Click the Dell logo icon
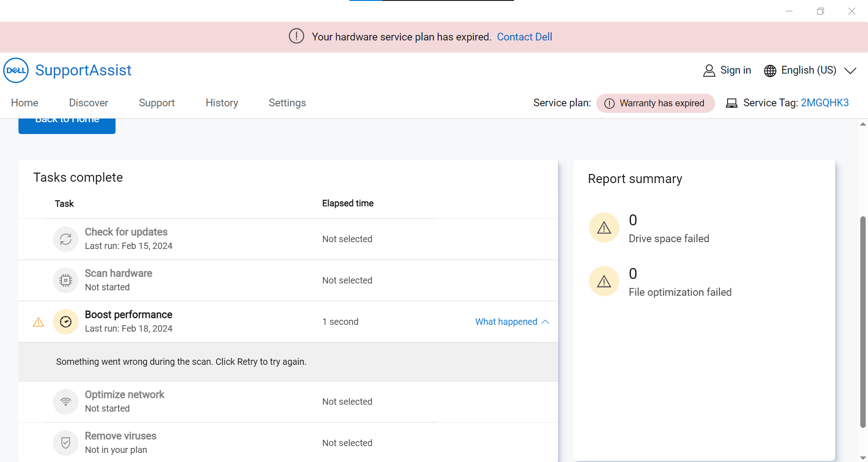The image size is (868, 462). (x=16, y=70)
